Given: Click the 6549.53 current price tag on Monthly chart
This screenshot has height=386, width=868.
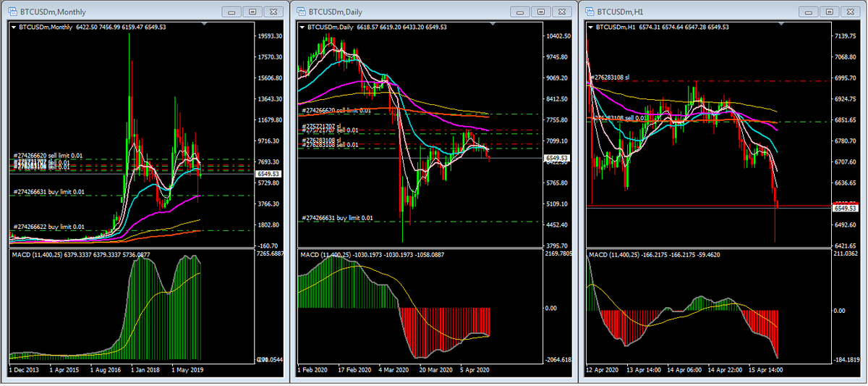Looking at the screenshot, I should pyautogui.click(x=269, y=175).
